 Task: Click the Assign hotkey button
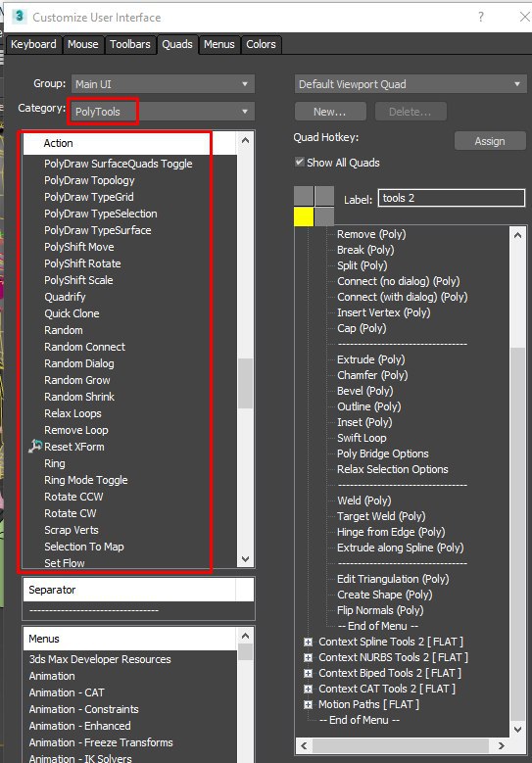click(x=490, y=141)
